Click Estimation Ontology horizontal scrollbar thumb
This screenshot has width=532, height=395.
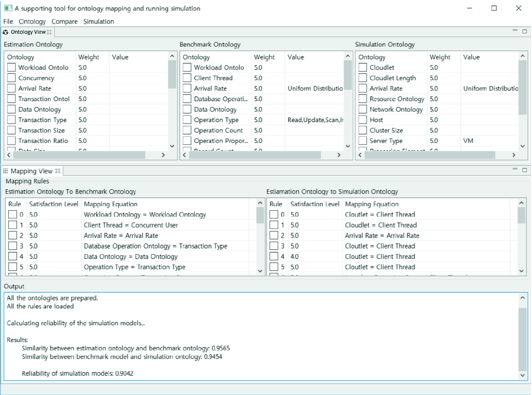pos(80,155)
